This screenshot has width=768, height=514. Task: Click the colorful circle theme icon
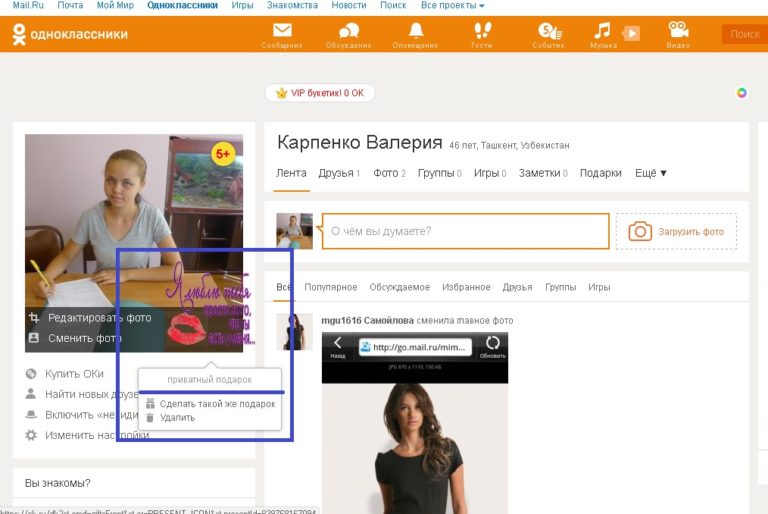[x=742, y=93]
